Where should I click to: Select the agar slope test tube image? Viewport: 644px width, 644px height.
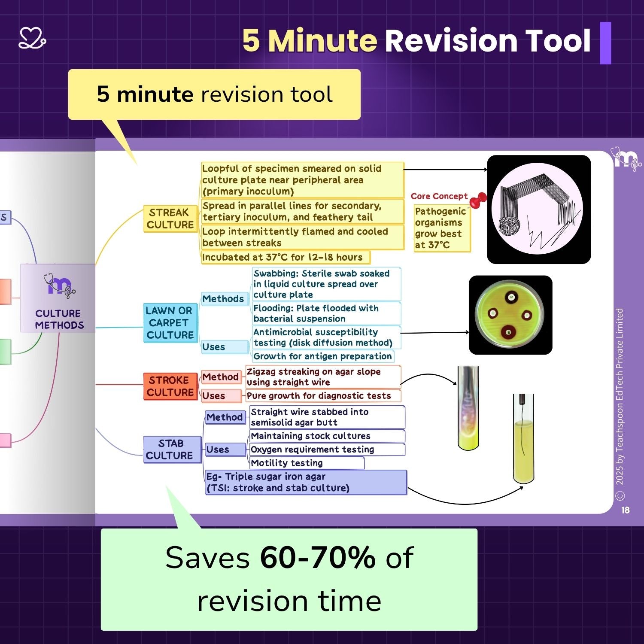468,408
